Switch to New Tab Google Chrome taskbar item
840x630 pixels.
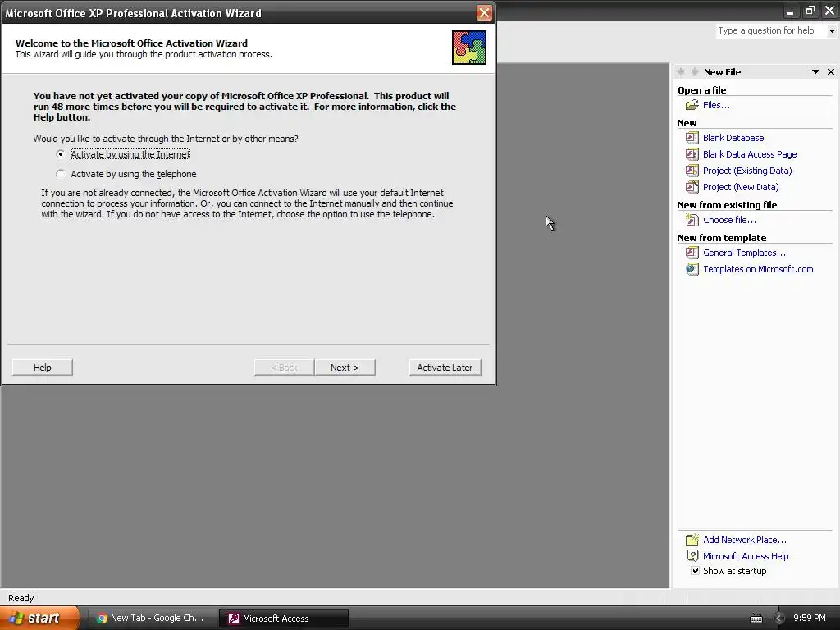151,619
